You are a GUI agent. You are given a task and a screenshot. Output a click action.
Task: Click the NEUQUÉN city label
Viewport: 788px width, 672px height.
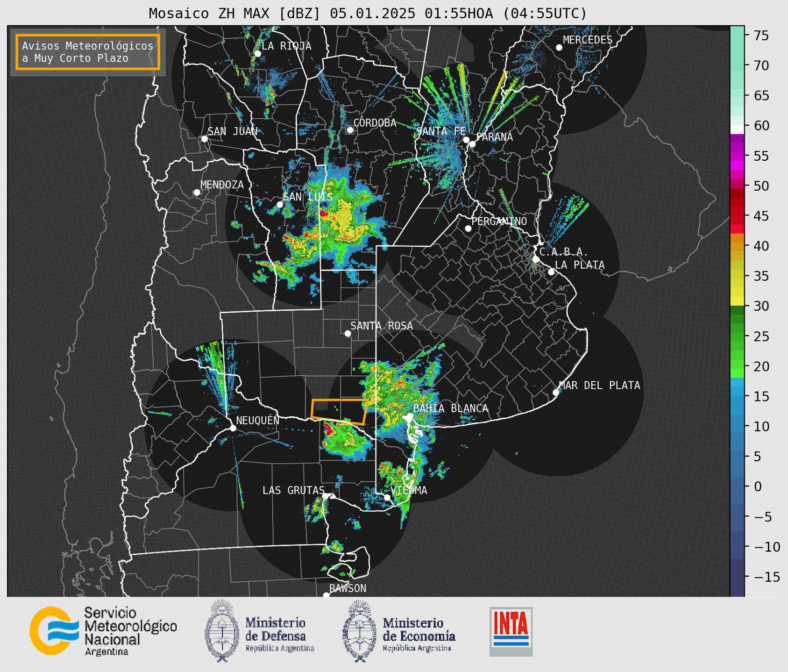(x=258, y=420)
